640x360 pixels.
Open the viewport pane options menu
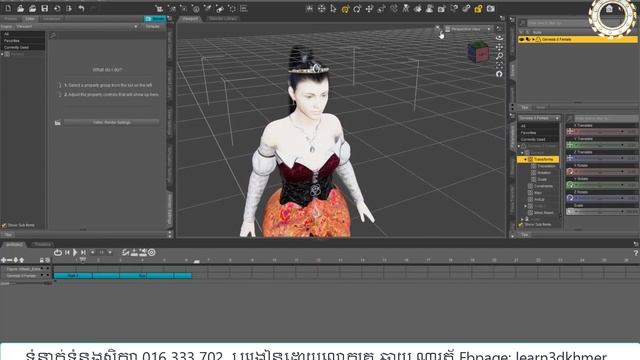point(502,18)
